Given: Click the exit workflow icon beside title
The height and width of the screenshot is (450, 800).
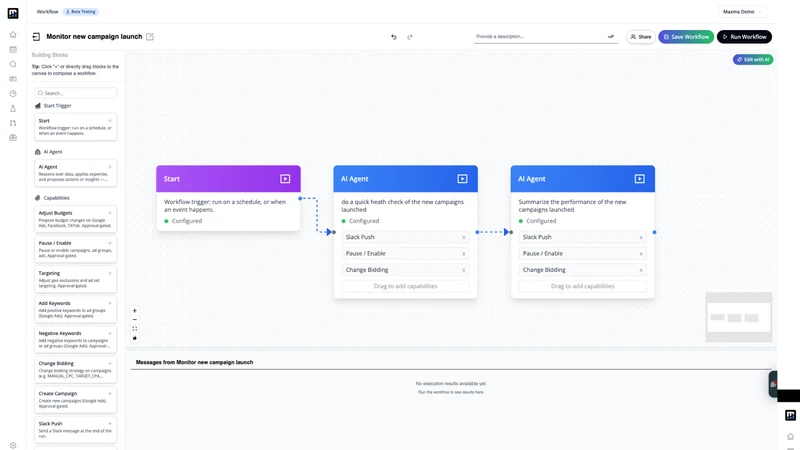Looking at the screenshot, I should pyautogui.click(x=36, y=37).
